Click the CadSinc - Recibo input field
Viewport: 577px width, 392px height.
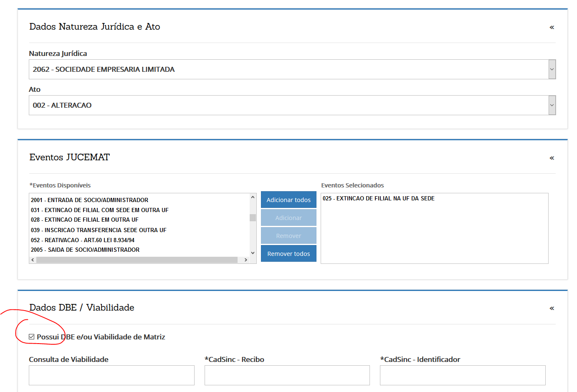click(287, 375)
